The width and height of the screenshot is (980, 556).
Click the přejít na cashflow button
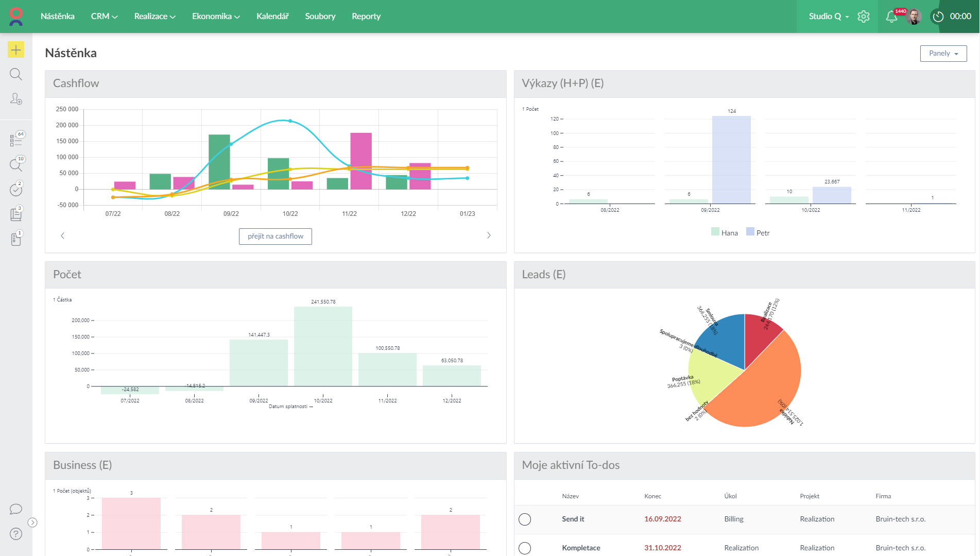click(x=276, y=237)
